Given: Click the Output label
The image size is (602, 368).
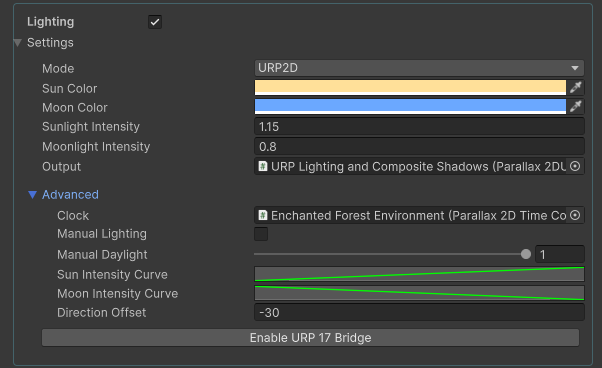Looking at the screenshot, I should (61, 167).
